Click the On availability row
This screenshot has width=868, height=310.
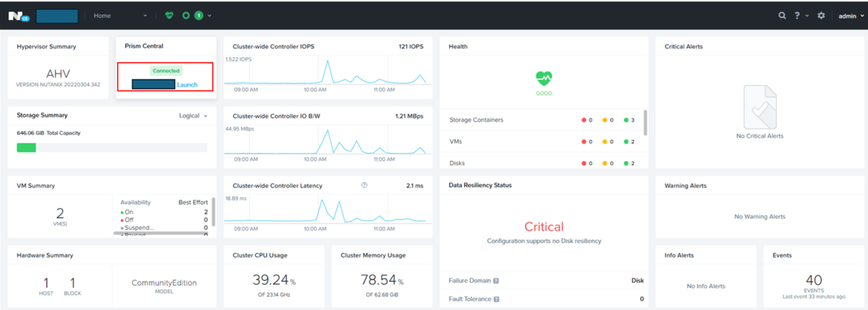pos(164,212)
